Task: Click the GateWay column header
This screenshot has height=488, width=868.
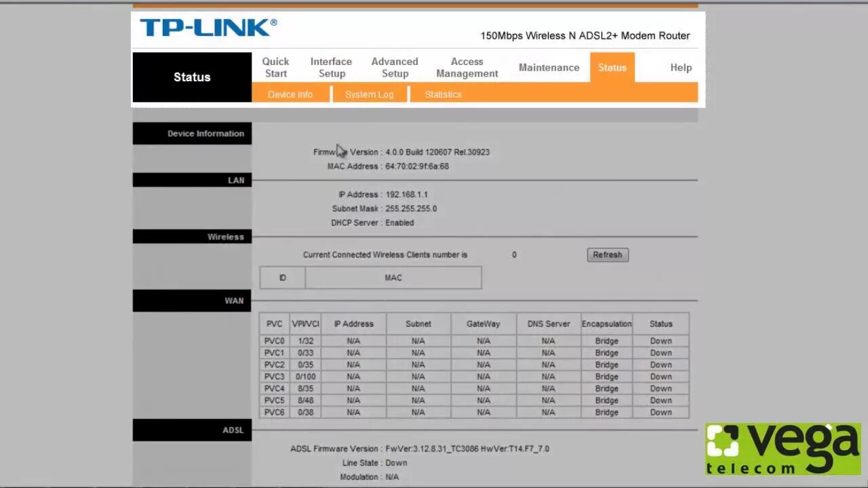Action: coord(483,324)
